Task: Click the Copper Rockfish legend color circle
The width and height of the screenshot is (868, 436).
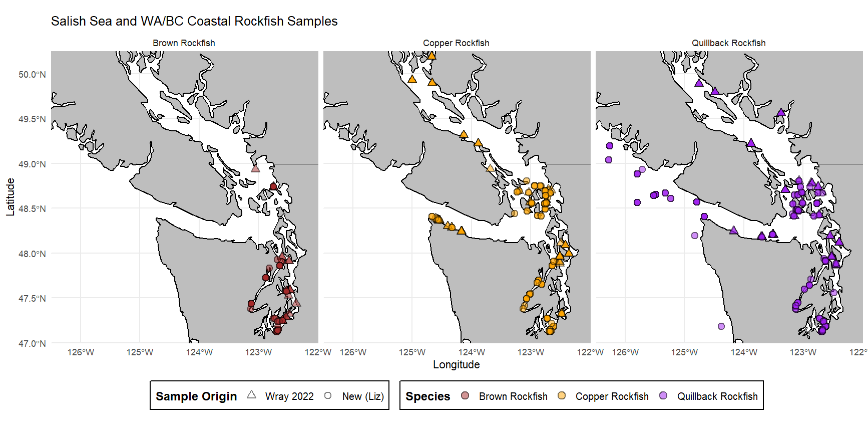Action: (x=562, y=396)
